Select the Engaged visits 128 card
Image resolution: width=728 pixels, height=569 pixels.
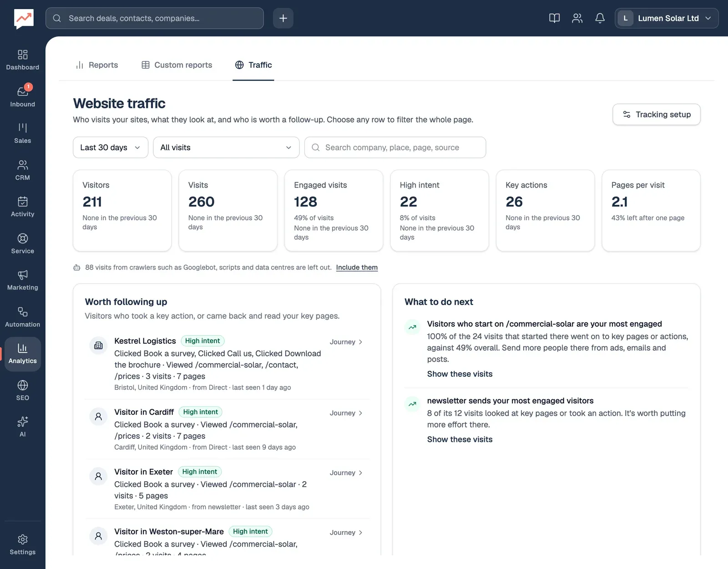tap(334, 210)
